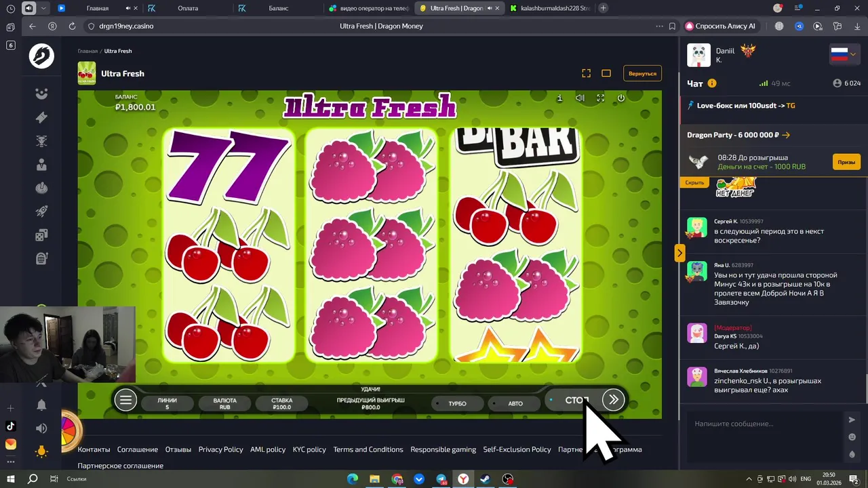Mute the game sound icon
868x488 pixels.
[x=580, y=98]
